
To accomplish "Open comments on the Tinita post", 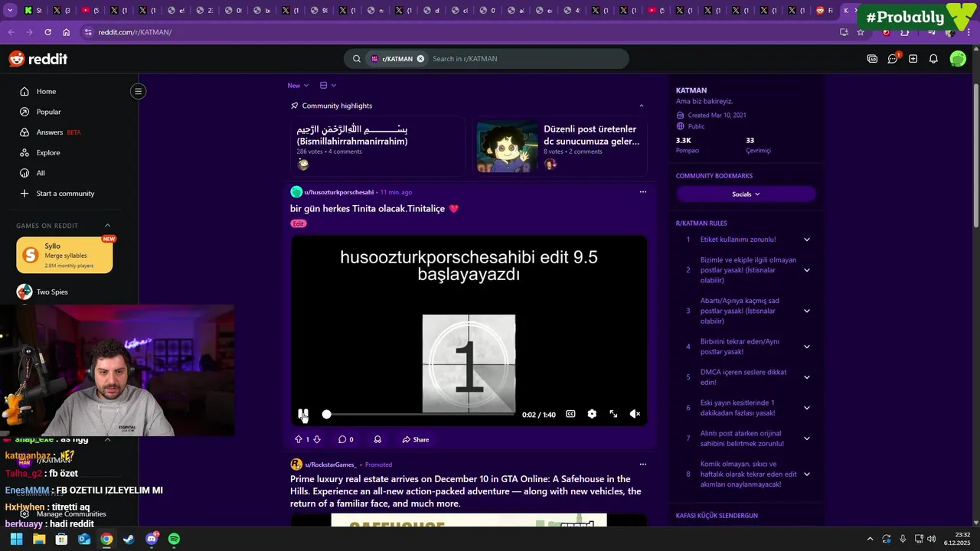I will [x=346, y=439].
